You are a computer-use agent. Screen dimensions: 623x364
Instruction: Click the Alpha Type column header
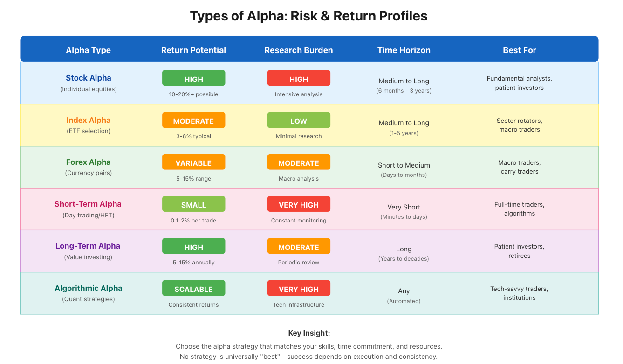coord(89,50)
